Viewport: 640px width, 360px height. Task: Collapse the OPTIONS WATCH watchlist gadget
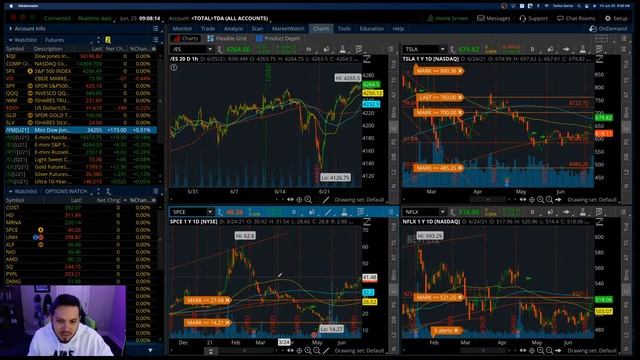point(10,191)
